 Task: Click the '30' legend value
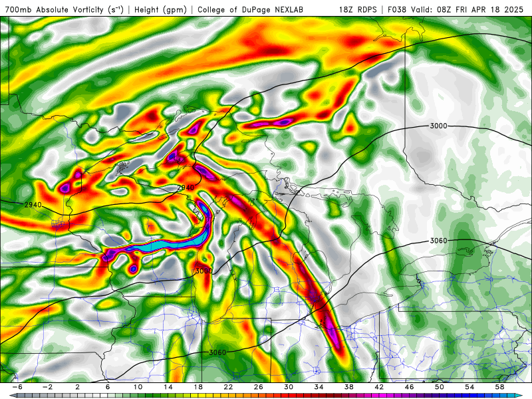[289, 387]
